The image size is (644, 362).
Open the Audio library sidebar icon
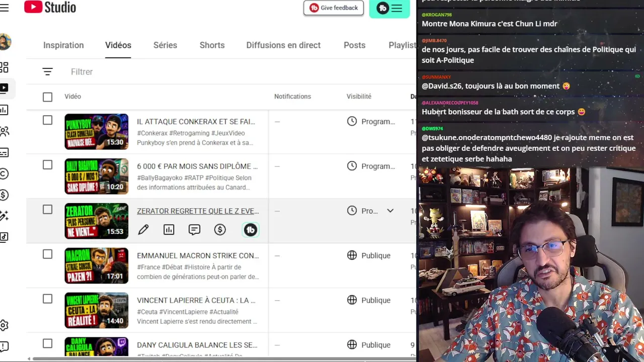point(4,237)
